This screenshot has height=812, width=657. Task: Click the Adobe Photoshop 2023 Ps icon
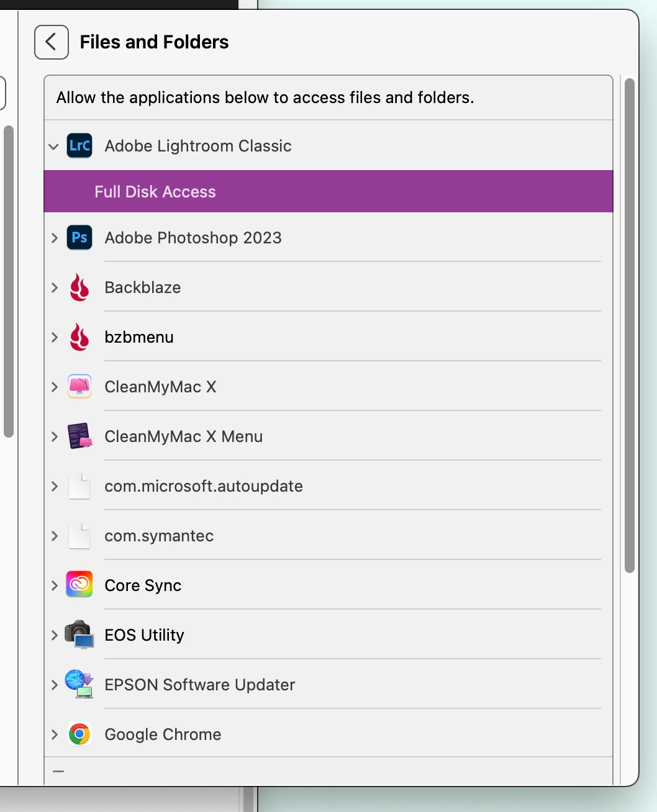[79, 238]
